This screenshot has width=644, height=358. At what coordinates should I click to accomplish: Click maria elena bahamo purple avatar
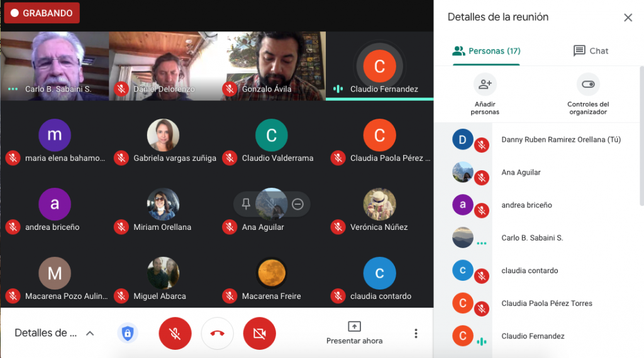coord(55,135)
